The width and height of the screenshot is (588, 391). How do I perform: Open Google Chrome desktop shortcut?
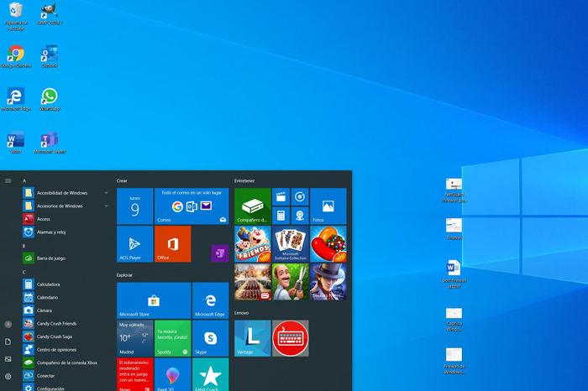coord(16,56)
